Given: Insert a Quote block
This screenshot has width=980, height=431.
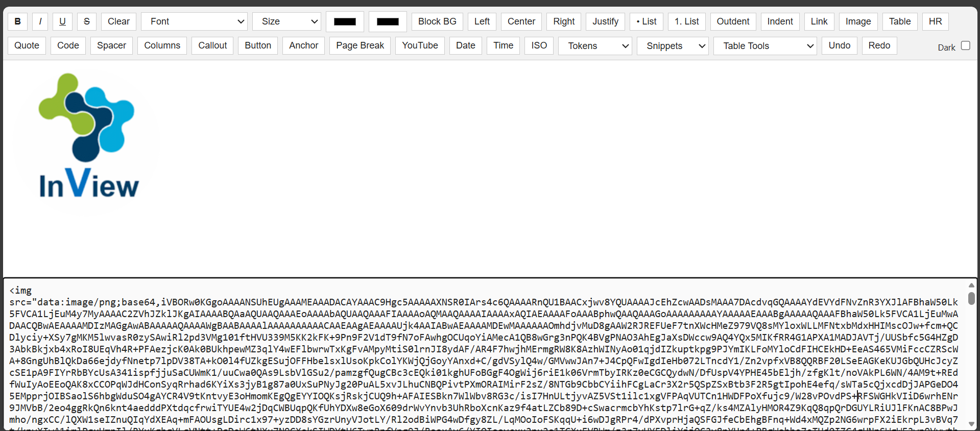Looking at the screenshot, I should (27, 45).
